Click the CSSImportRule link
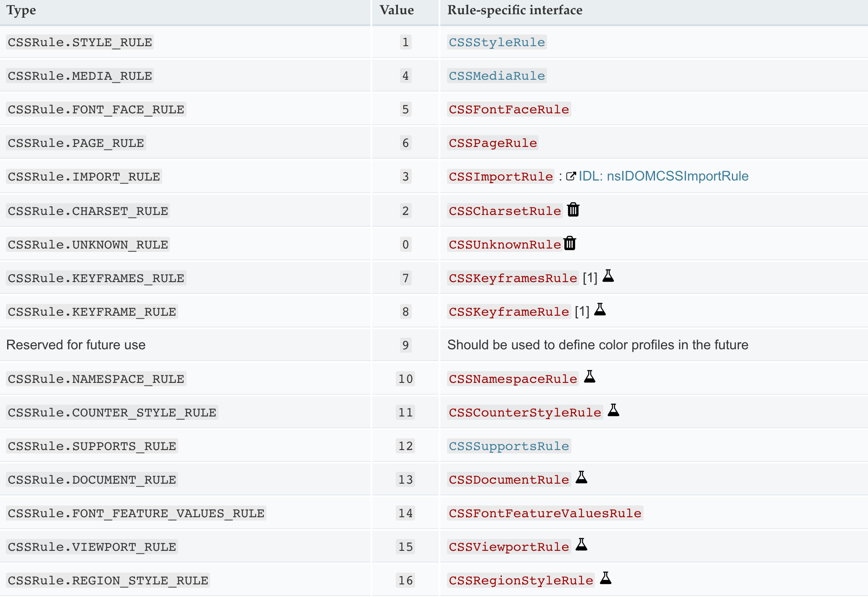The image size is (868, 597). (501, 177)
